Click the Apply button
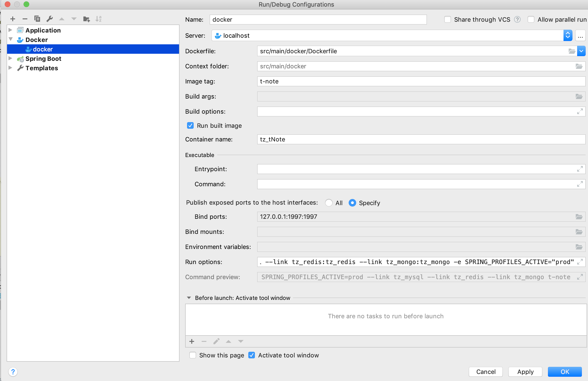The height and width of the screenshot is (381, 588). (x=525, y=372)
